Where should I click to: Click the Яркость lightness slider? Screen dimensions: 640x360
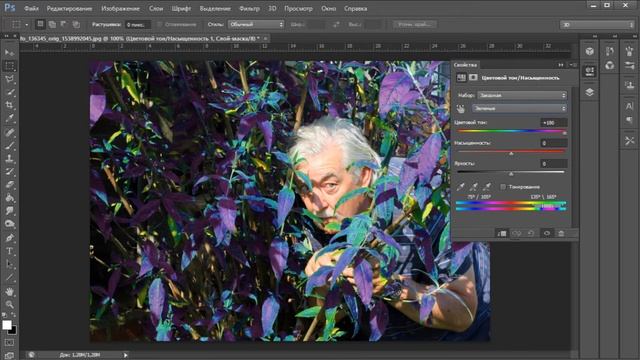511,172
